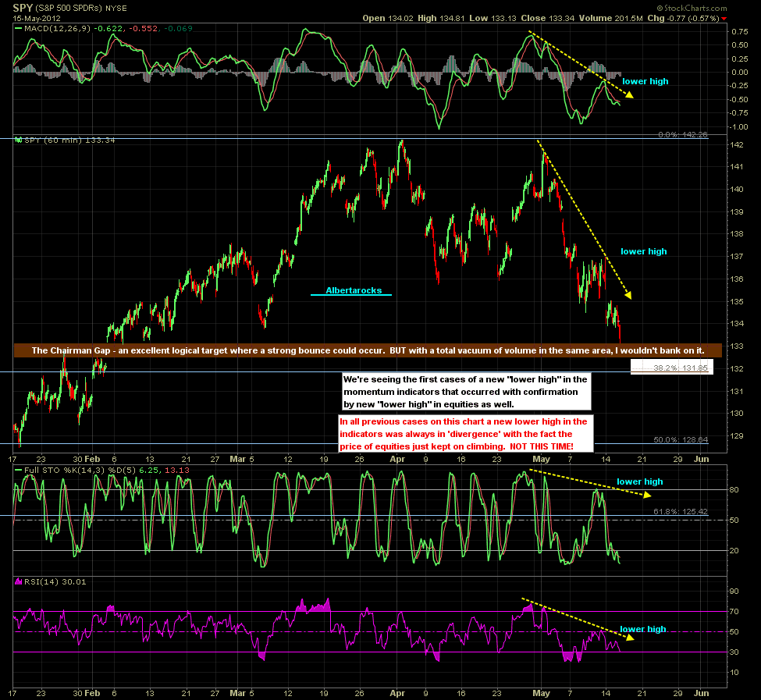Screen dimensions: 761x700
Task: Click the 38.2%: 131.85 Fibonacci label
Action: click(x=681, y=368)
